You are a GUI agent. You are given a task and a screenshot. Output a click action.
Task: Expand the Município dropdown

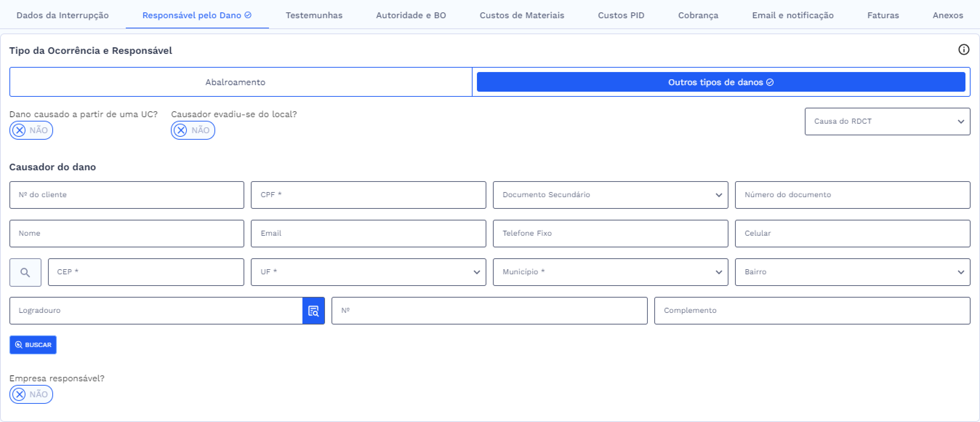[x=610, y=272]
